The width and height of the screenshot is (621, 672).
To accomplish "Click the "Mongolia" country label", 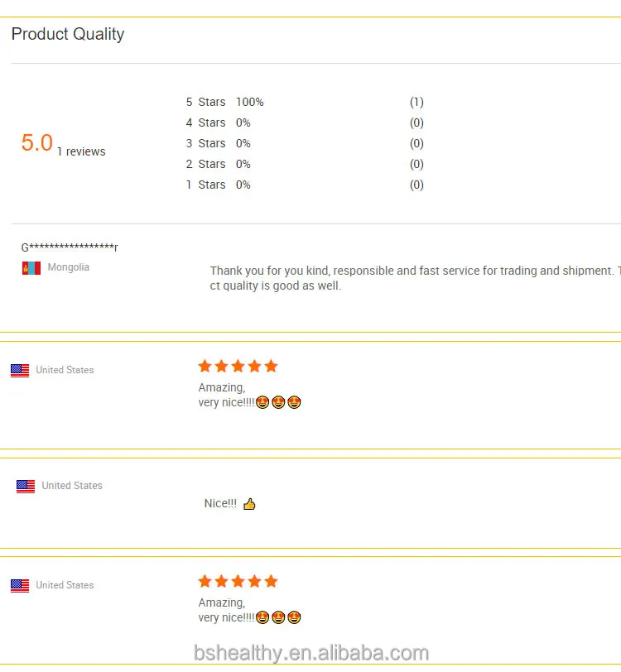I will [x=69, y=268].
